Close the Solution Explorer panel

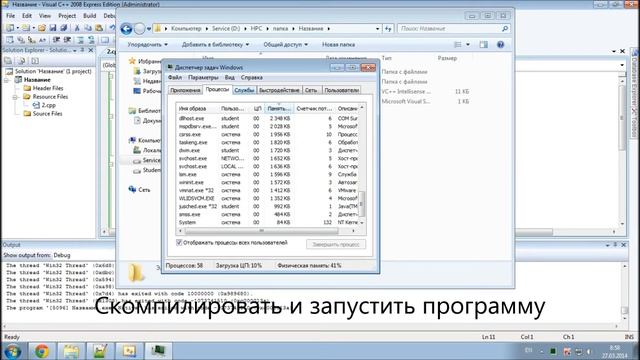tap(91, 50)
